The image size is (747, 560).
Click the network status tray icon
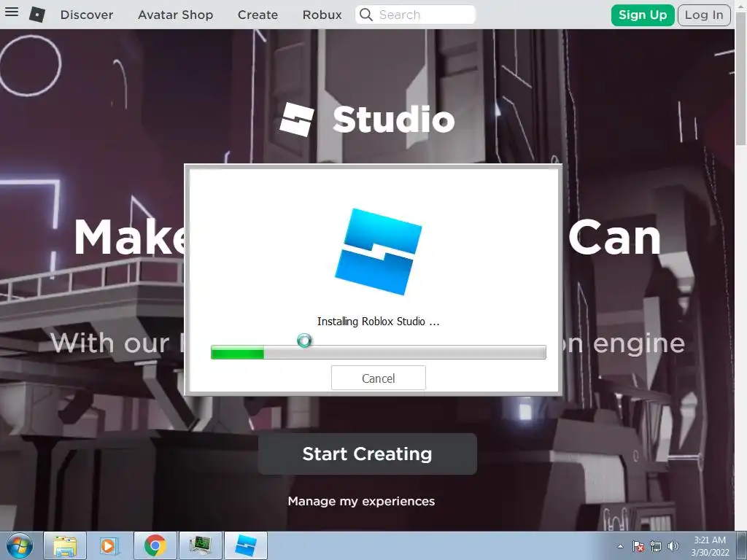(x=656, y=546)
